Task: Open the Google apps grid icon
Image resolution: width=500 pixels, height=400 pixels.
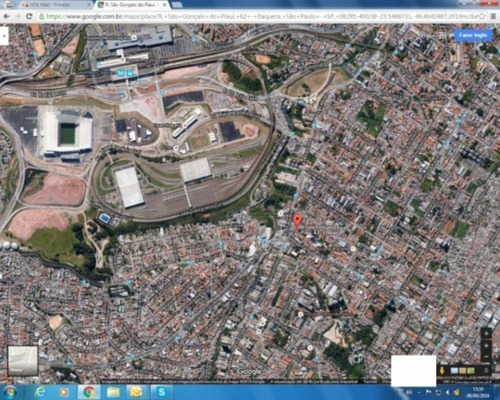Action: 442,35
